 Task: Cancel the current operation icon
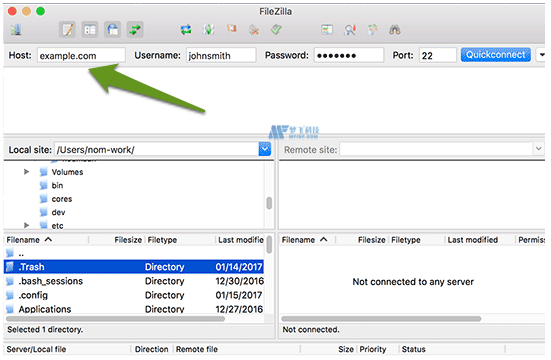[x=231, y=29]
